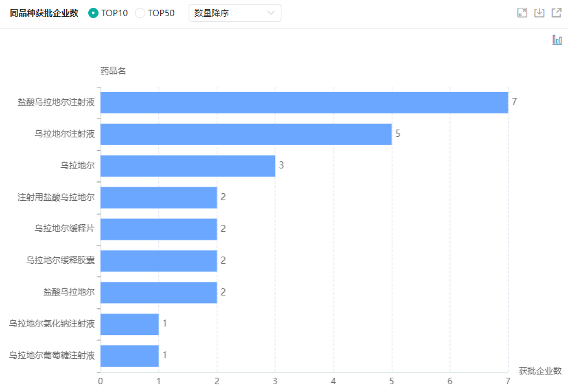The width and height of the screenshot is (568, 392).
Task: Click the open in new window icon
Action: point(556,13)
